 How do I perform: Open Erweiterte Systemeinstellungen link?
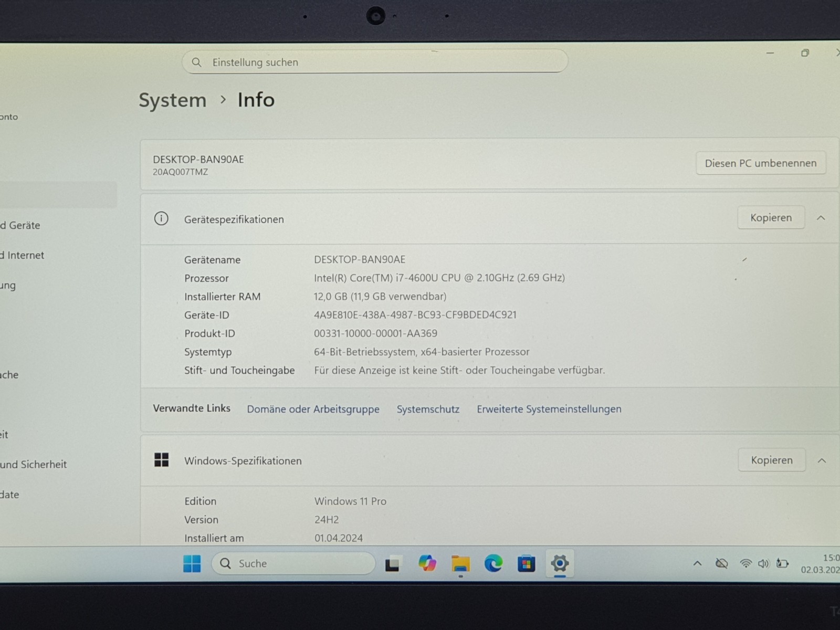tap(549, 409)
